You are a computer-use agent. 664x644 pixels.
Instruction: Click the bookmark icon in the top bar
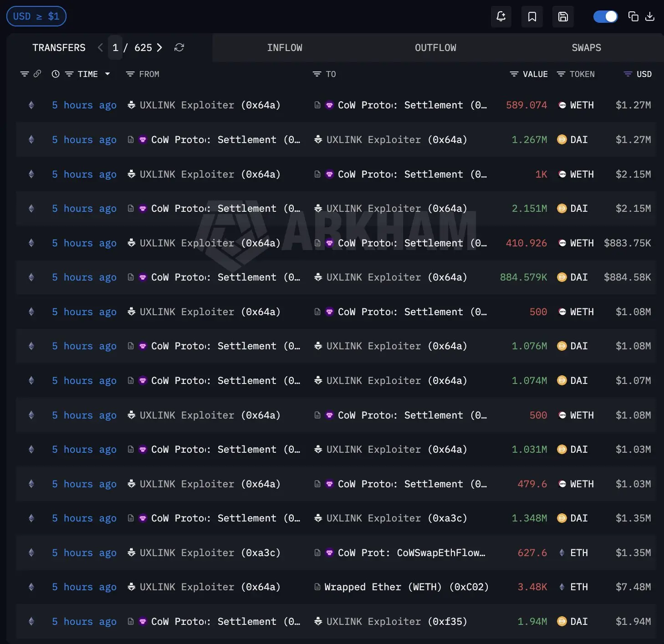[532, 17]
